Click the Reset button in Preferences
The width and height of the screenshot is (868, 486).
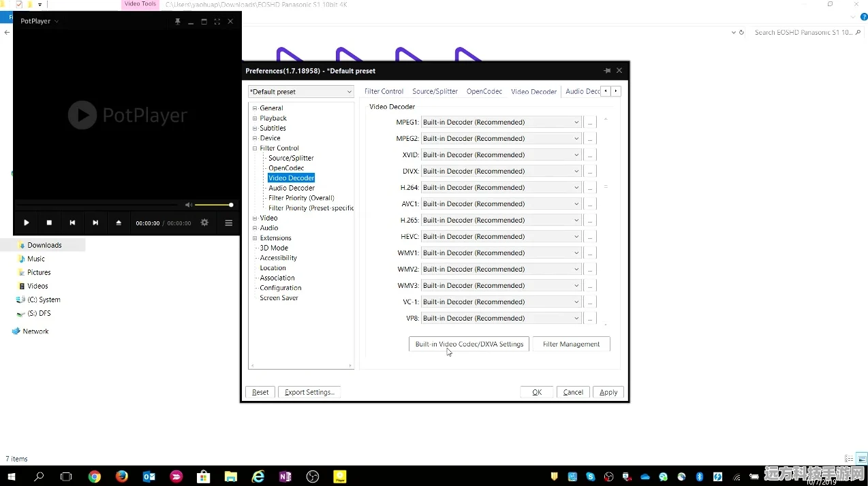coord(260,392)
